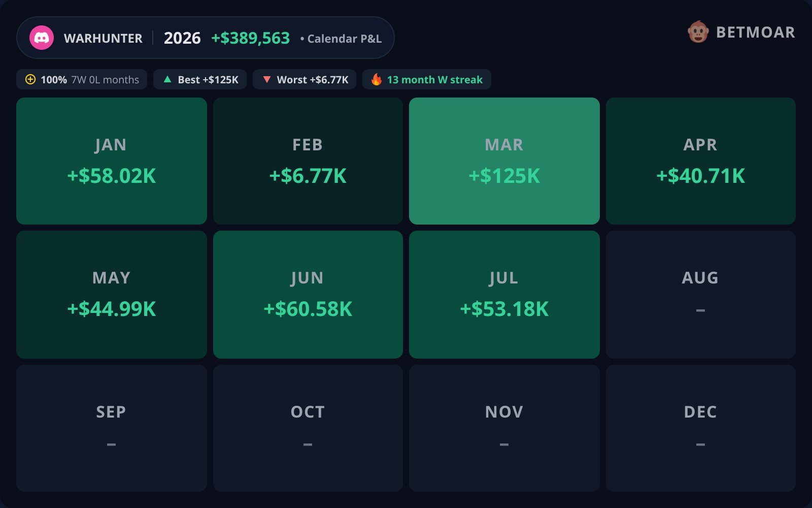Click the WARHUNTER username
812x508 pixels.
(x=103, y=39)
